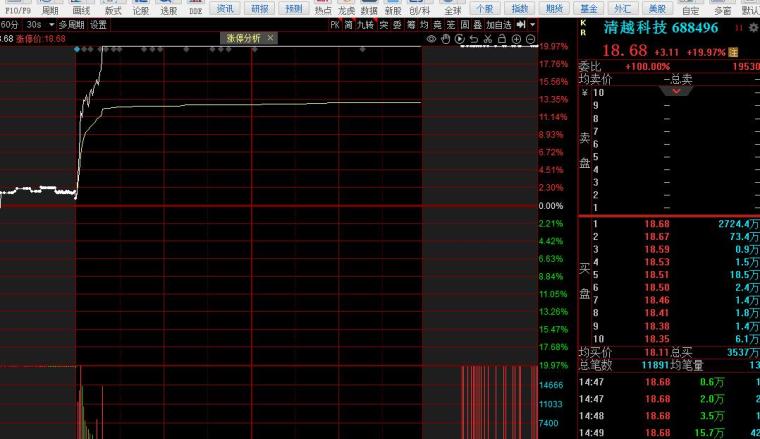Screen dimensions: 760x439
Task: Toggle the 突 indicator
Action: 384,25
